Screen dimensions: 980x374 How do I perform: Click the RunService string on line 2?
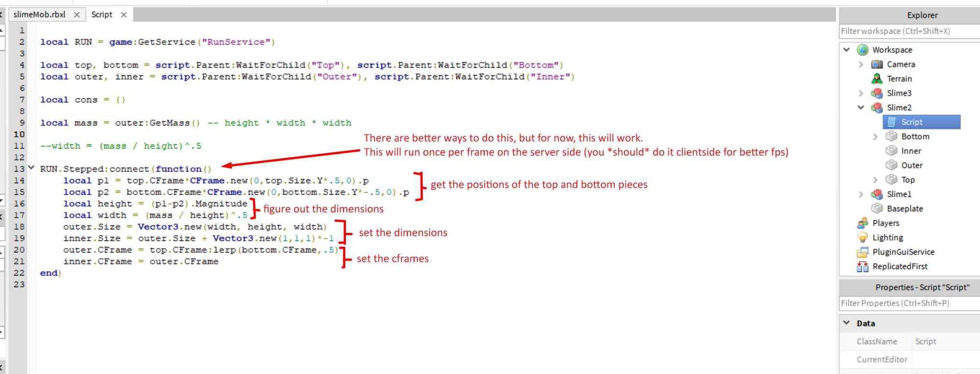236,42
